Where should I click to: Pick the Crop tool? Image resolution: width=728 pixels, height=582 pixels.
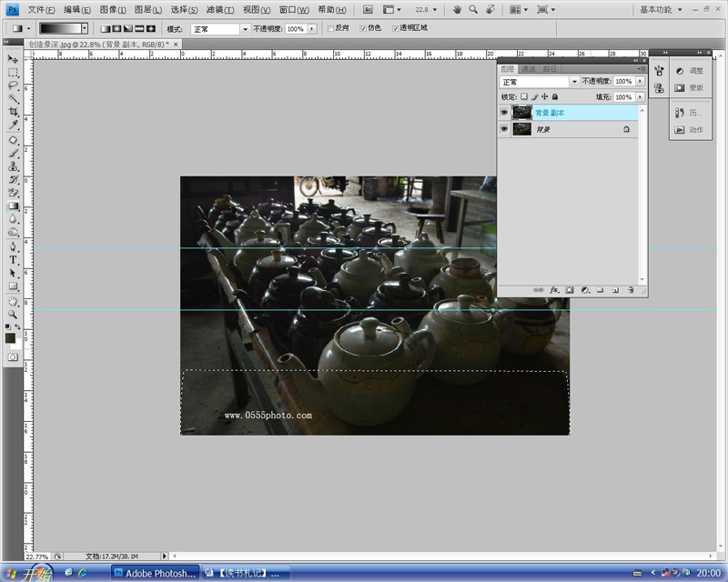[x=14, y=111]
